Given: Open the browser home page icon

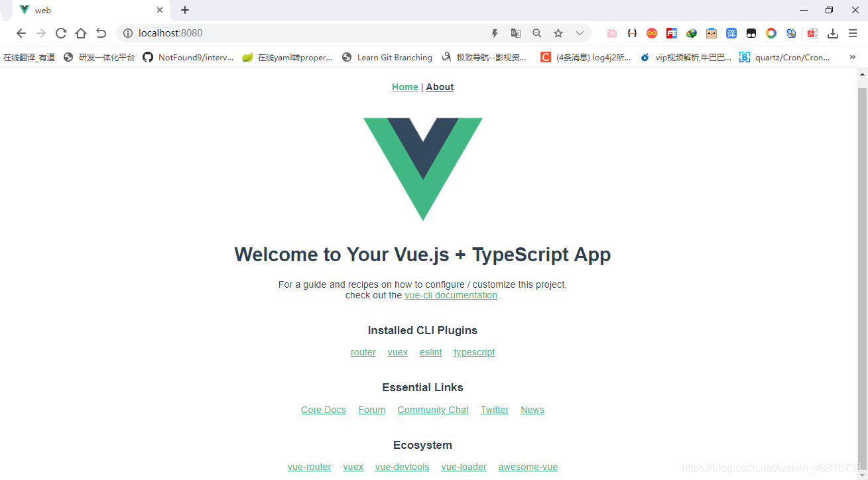Looking at the screenshot, I should pos(81,33).
